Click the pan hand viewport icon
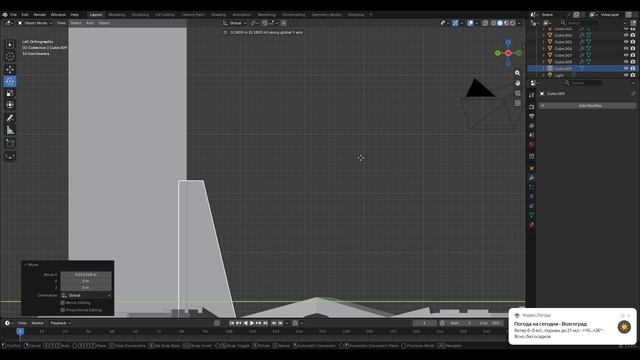 [x=518, y=83]
